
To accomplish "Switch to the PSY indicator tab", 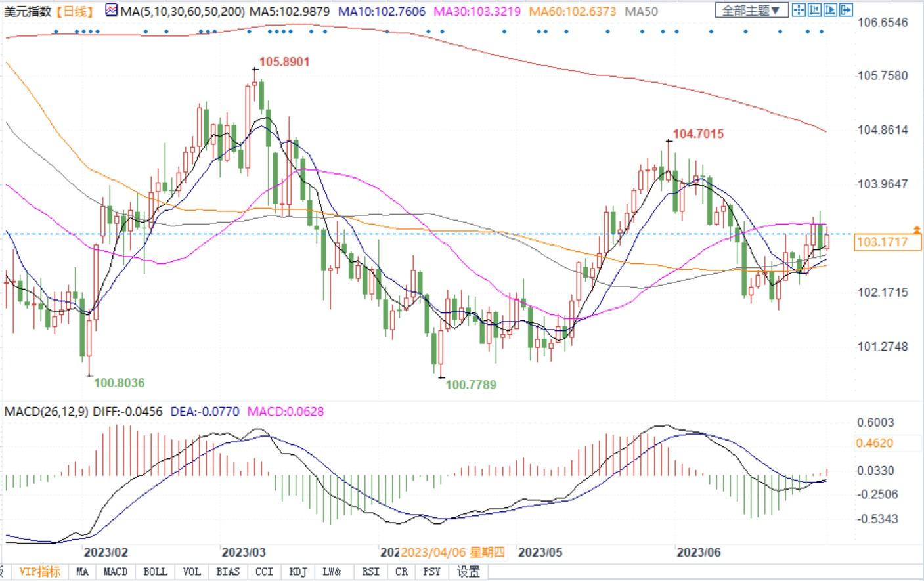I will click(x=431, y=571).
